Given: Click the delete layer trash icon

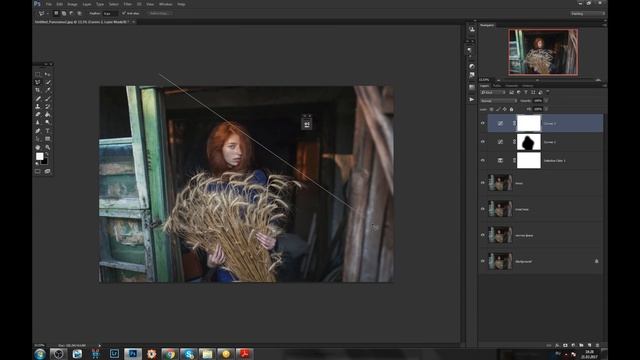Looking at the screenshot, I should pyautogui.click(x=598, y=345).
